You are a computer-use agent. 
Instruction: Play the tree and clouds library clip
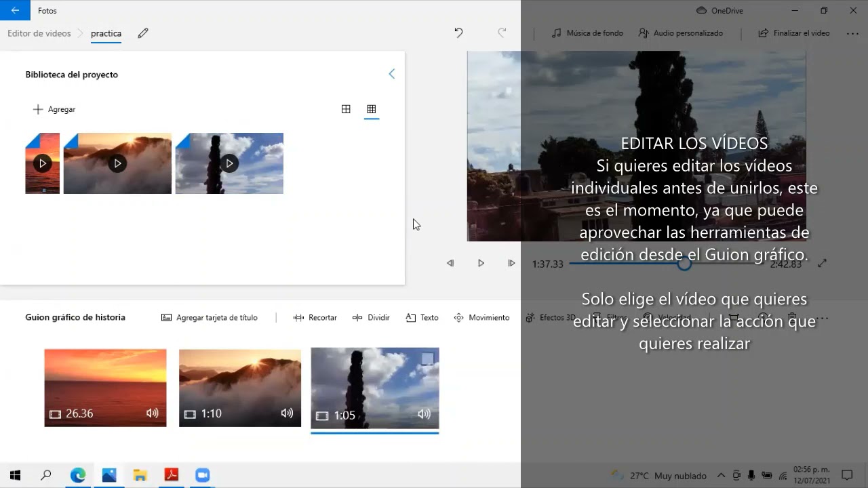pyautogui.click(x=229, y=163)
